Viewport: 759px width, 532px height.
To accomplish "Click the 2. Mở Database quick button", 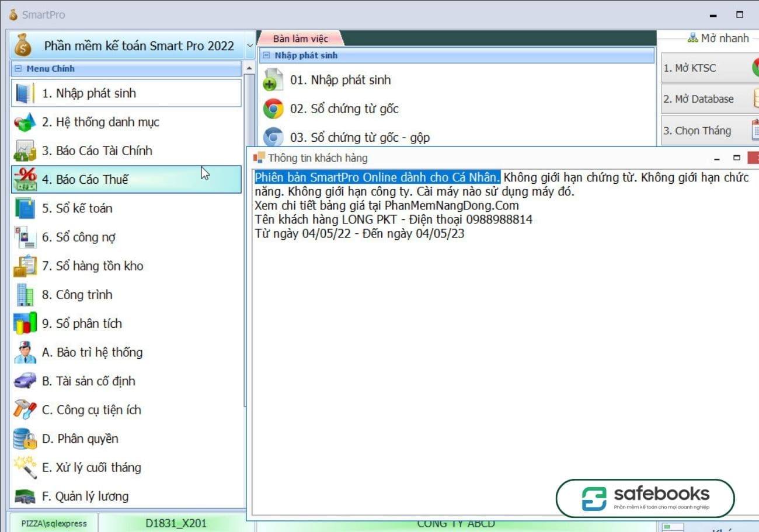I will click(x=710, y=99).
